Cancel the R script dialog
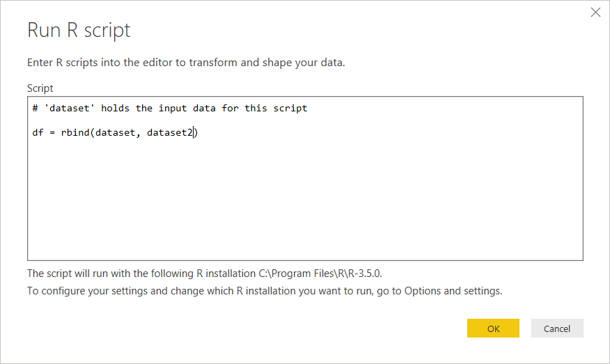Screen dimensions: 610x364 (556, 329)
